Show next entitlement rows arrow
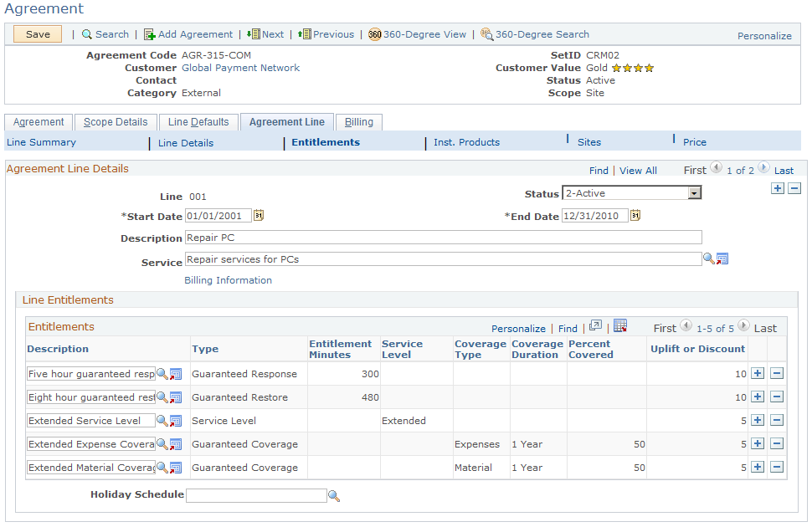This screenshot has width=812, height=527. [743, 325]
